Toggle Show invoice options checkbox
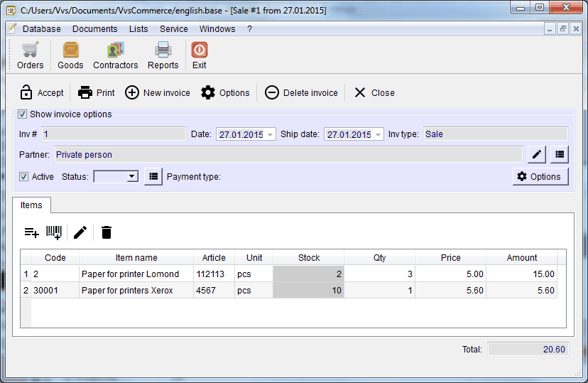The height and width of the screenshot is (383, 588). coord(23,114)
